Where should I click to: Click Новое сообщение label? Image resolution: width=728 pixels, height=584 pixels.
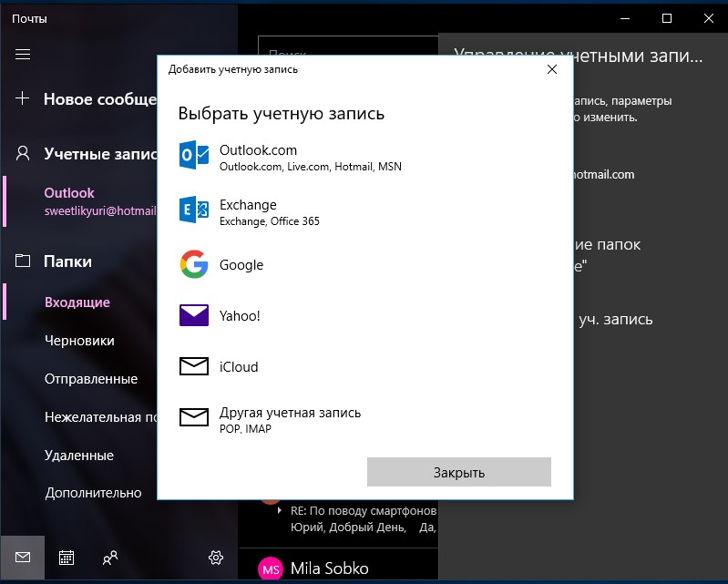coord(100,99)
